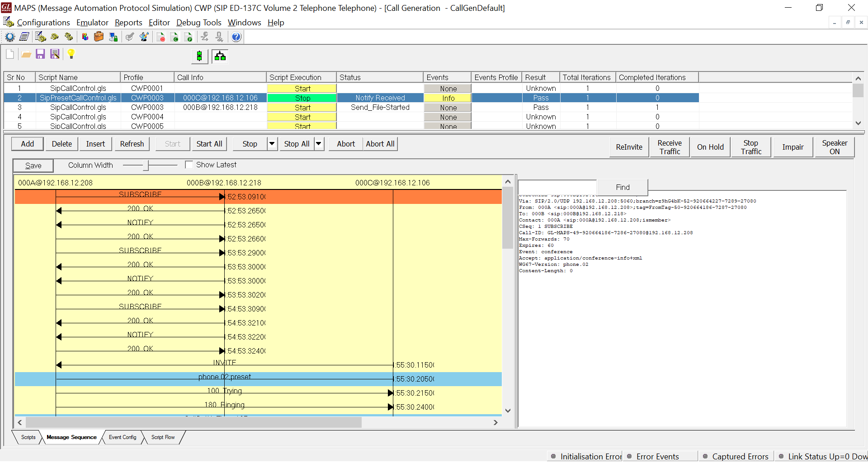The height and width of the screenshot is (463, 868).
Task: Click the grey connect arrows toolbar icon
Action: 205,37
